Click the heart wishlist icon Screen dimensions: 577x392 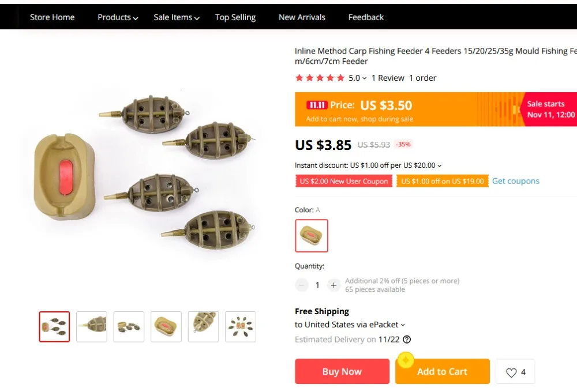(x=511, y=372)
